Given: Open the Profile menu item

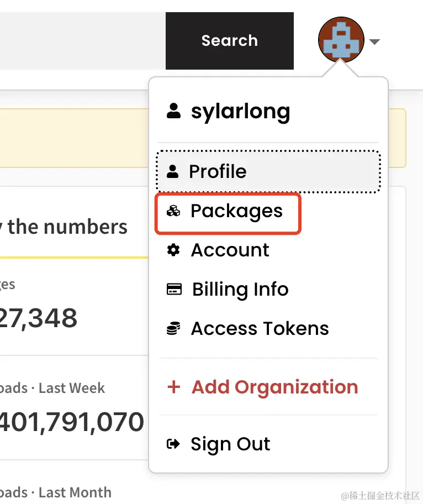Looking at the screenshot, I should 268,171.
